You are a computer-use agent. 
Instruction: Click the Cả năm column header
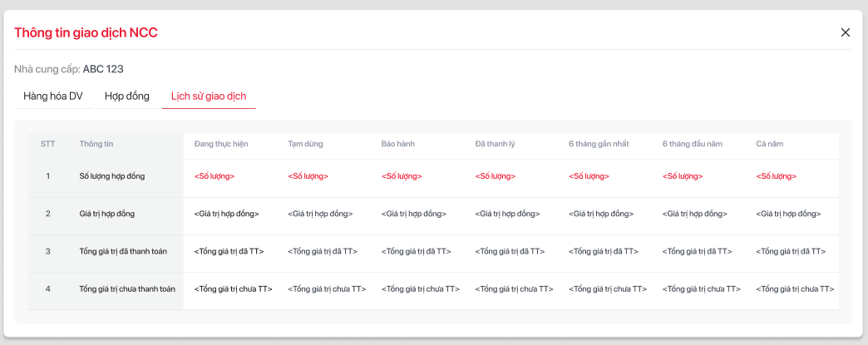(x=770, y=144)
